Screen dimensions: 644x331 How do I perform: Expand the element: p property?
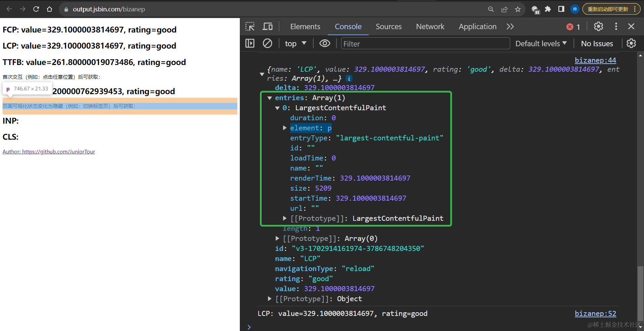pos(285,128)
